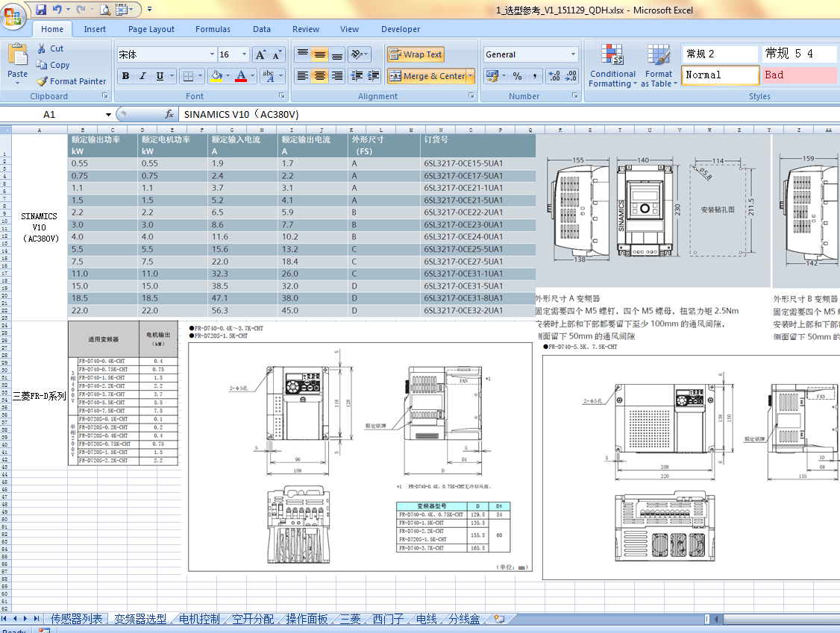Toggle Top Align for cells
The height and width of the screenshot is (633, 840).
click(x=303, y=54)
